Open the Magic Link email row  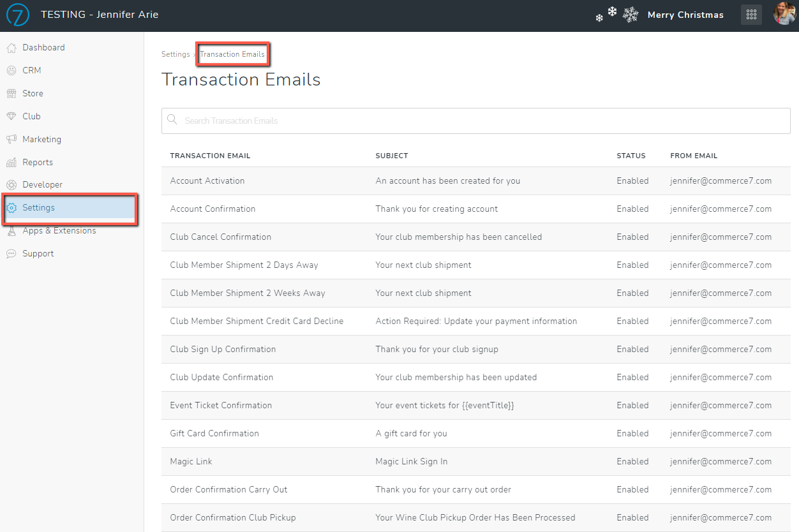point(191,461)
